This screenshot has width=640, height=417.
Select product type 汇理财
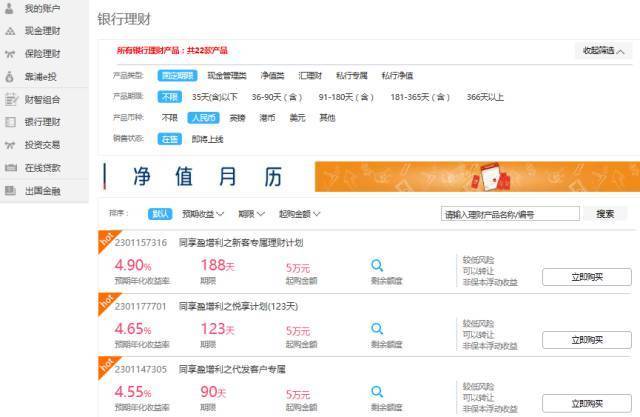(310, 75)
